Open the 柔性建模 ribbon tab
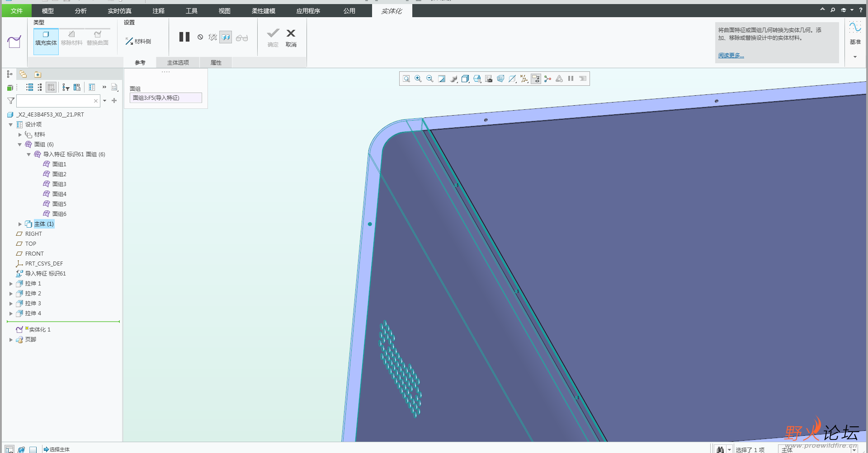The height and width of the screenshot is (453, 868). 263,11
